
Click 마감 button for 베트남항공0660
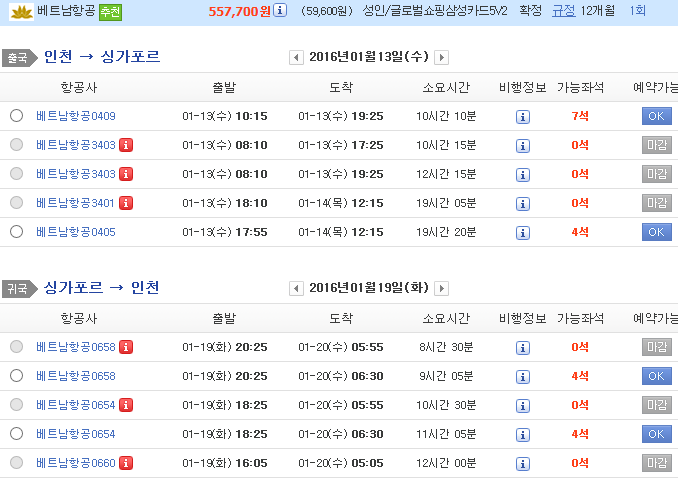pos(656,463)
